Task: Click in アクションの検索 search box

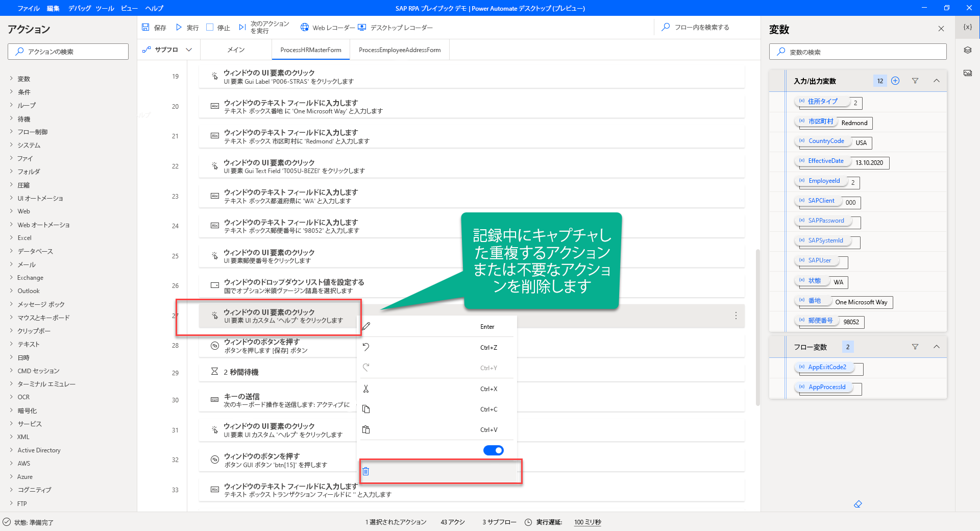Action: pyautogui.click(x=68, y=52)
